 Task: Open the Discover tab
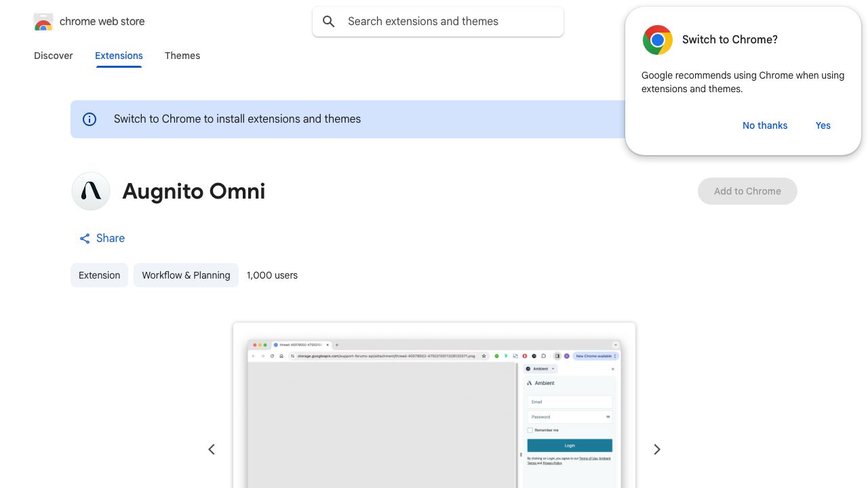(x=54, y=56)
